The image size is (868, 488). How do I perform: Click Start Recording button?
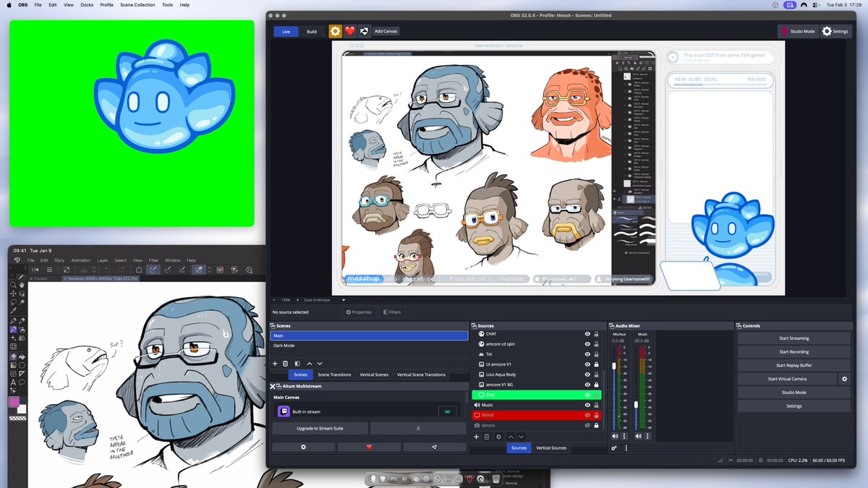(793, 352)
